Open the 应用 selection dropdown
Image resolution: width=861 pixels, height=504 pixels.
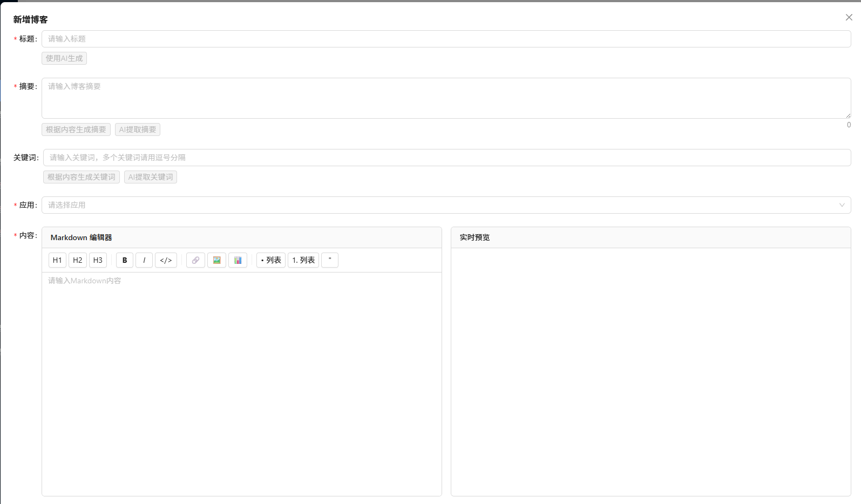point(446,205)
